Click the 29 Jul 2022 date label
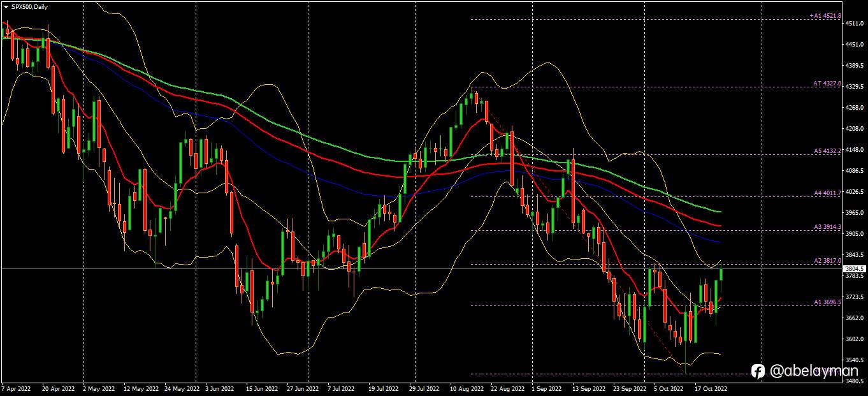This screenshot has height=396, width=868. coord(424,388)
